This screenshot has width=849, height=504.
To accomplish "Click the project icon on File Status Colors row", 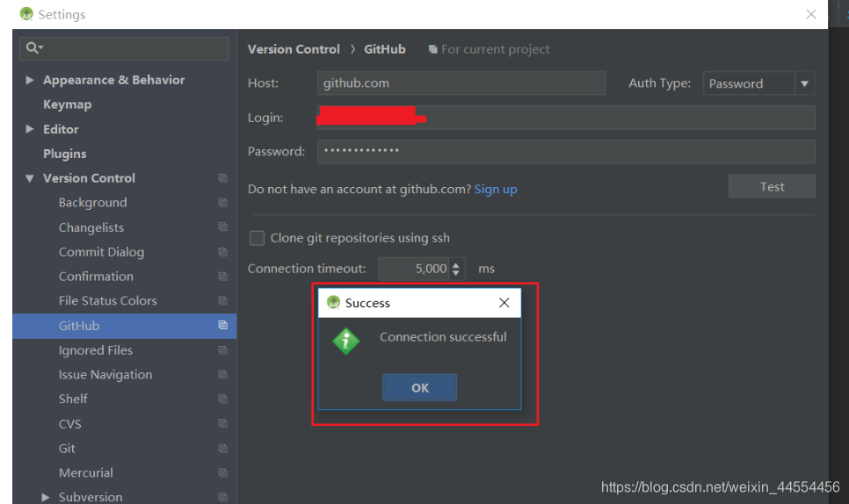I will (x=222, y=300).
